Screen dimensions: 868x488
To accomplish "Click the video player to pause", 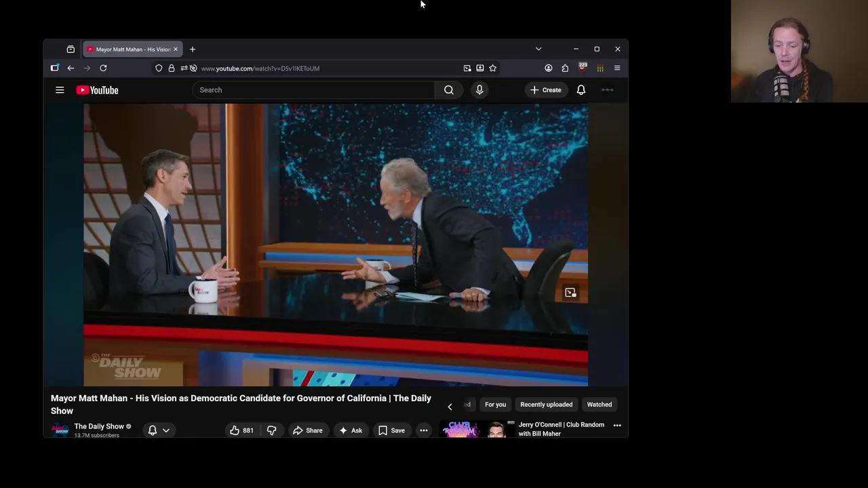I will pyautogui.click(x=336, y=245).
